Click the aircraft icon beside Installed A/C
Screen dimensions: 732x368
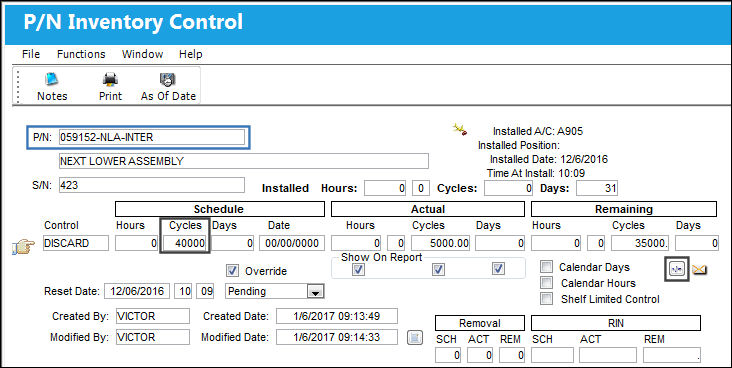coord(460,130)
